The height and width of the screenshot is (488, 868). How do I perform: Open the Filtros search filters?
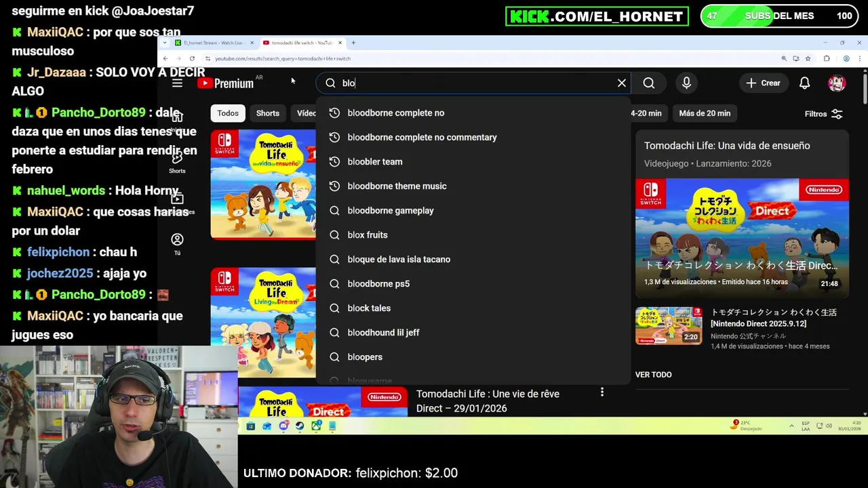coord(823,114)
